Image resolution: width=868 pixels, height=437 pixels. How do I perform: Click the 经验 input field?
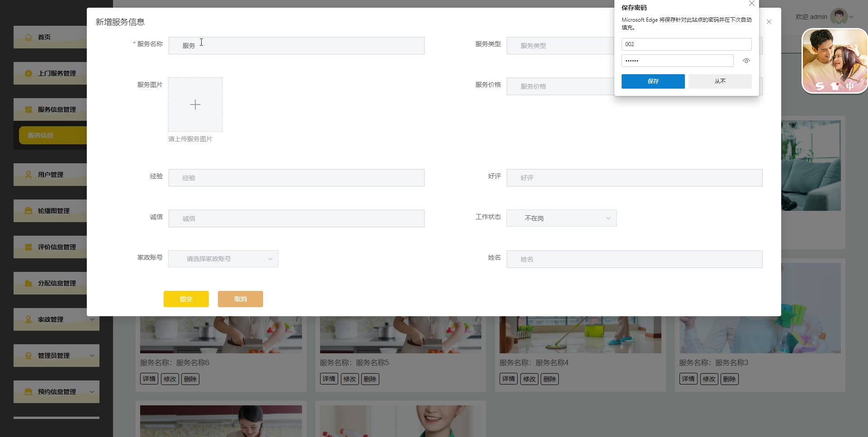pyautogui.click(x=297, y=178)
